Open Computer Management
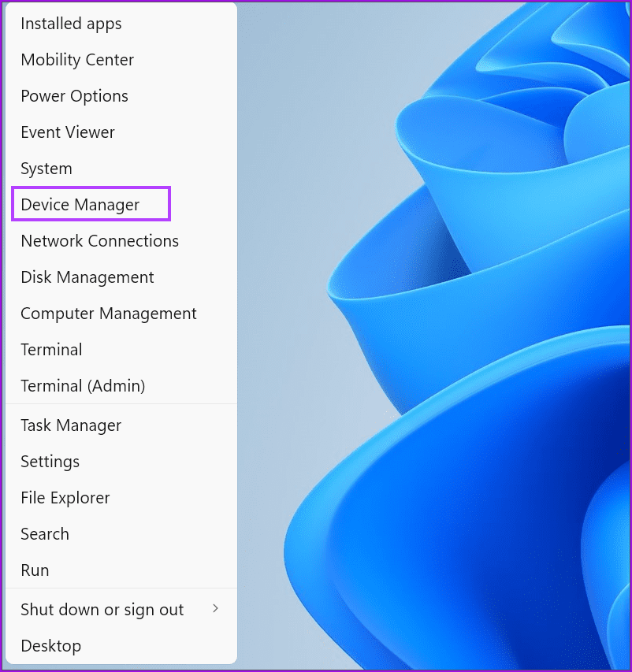The width and height of the screenshot is (632, 672). pos(108,314)
